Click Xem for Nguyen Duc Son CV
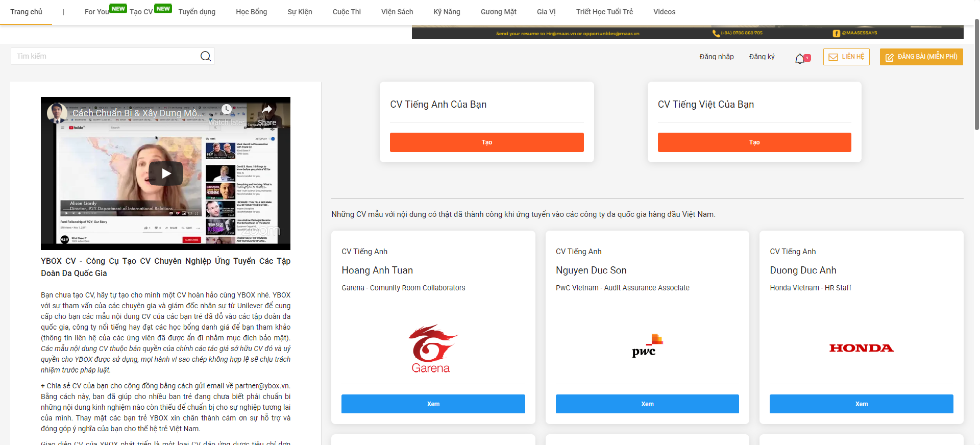Screen dimensions: 980x447 pos(647,404)
